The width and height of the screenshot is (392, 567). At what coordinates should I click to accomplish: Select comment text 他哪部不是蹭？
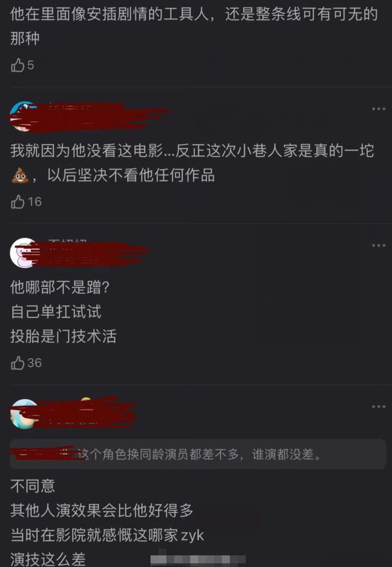tap(60, 287)
